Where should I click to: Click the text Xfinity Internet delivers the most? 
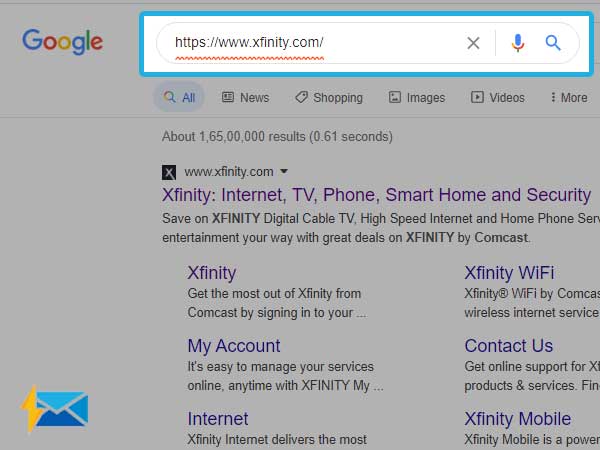pyautogui.click(x=277, y=439)
